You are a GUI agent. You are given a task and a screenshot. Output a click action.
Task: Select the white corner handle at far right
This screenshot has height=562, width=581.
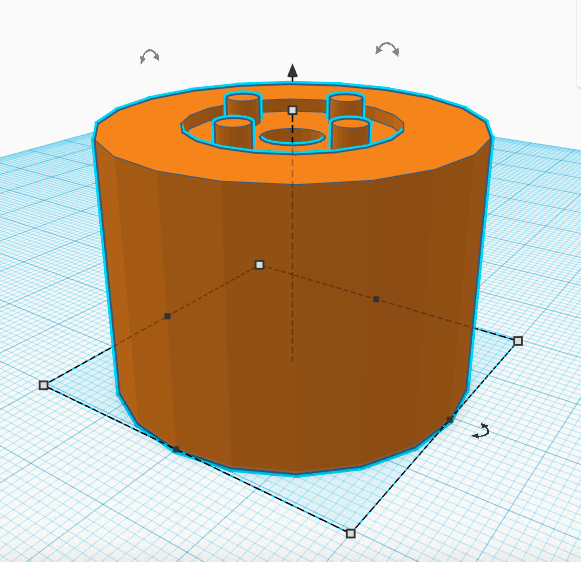click(518, 341)
